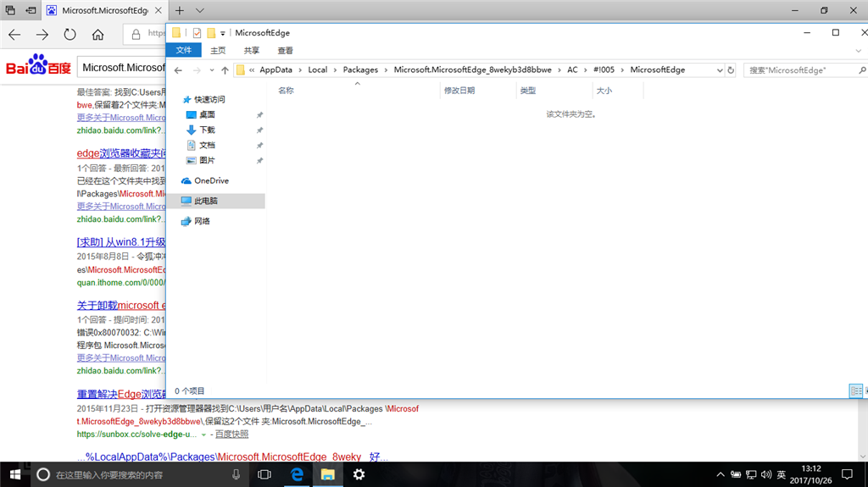Click #!005 in the address breadcrumb
Screen dimensions: 868x487
[x=604, y=69]
